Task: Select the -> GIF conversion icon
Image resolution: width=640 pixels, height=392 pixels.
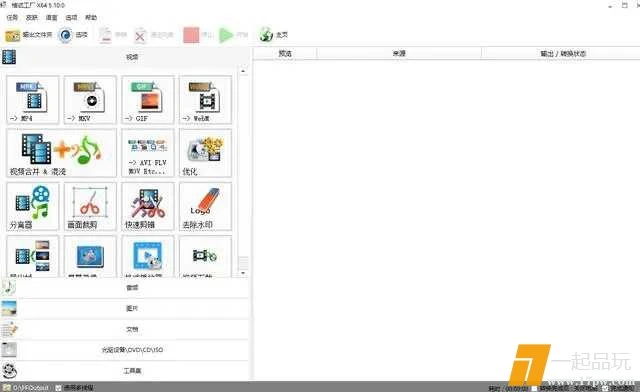Action: point(148,100)
